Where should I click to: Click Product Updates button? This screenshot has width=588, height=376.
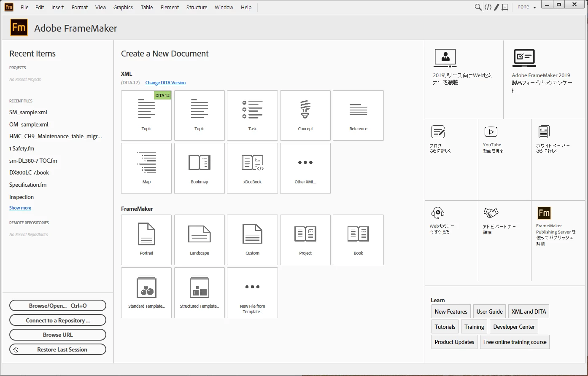point(454,342)
